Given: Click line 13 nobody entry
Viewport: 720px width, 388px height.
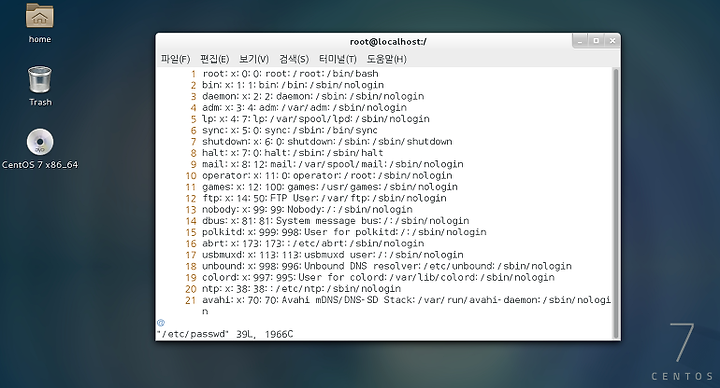Looking at the screenshot, I should coord(307,209).
